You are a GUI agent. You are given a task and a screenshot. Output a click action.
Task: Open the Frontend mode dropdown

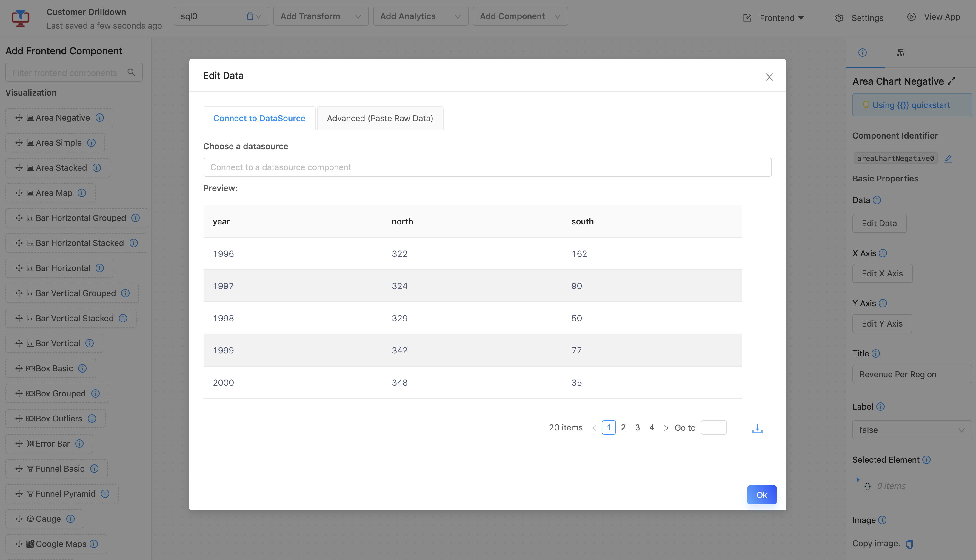click(x=781, y=18)
